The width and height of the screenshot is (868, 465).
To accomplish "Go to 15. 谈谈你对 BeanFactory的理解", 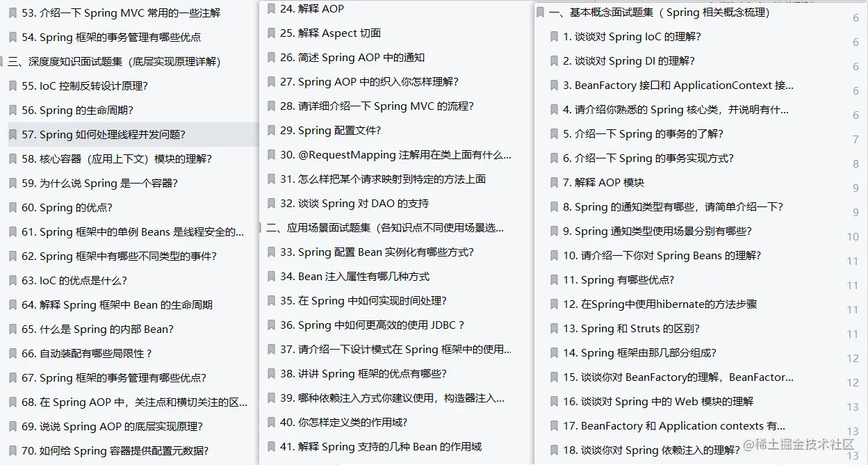I will [x=678, y=377].
